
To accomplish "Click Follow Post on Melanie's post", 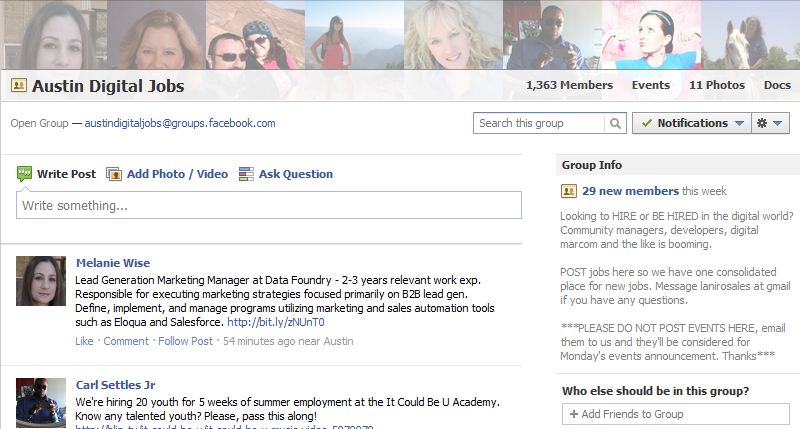I will click(185, 341).
